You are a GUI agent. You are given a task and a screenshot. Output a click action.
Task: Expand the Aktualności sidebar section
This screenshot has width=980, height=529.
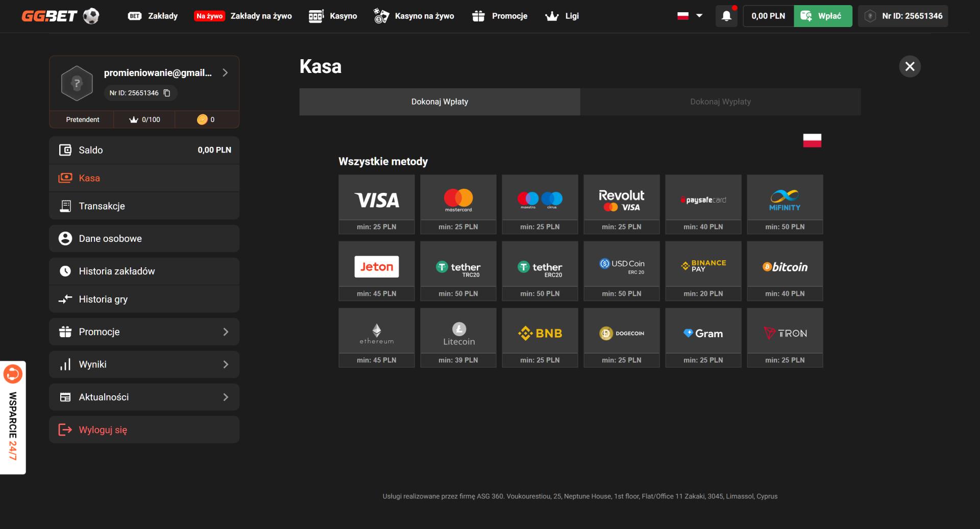(144, 397)
